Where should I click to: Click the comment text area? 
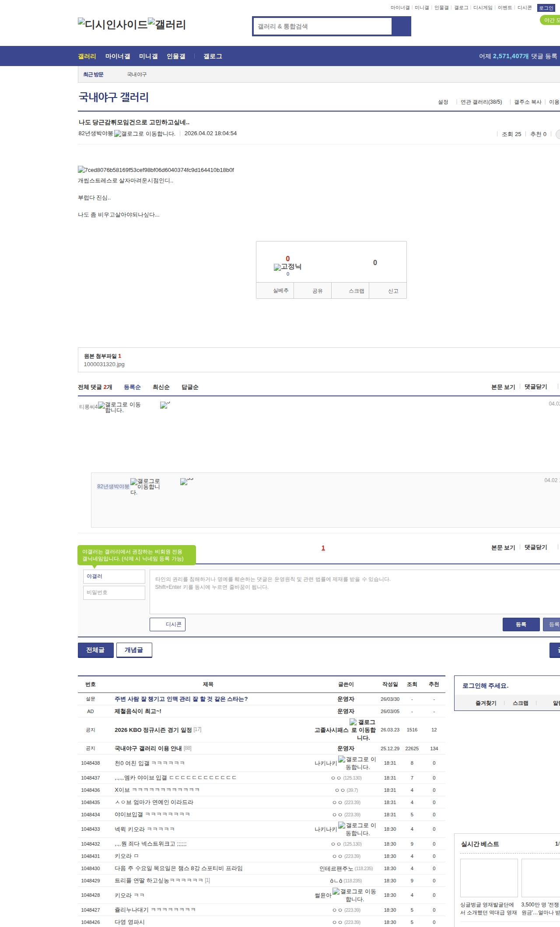pos(354,591)
